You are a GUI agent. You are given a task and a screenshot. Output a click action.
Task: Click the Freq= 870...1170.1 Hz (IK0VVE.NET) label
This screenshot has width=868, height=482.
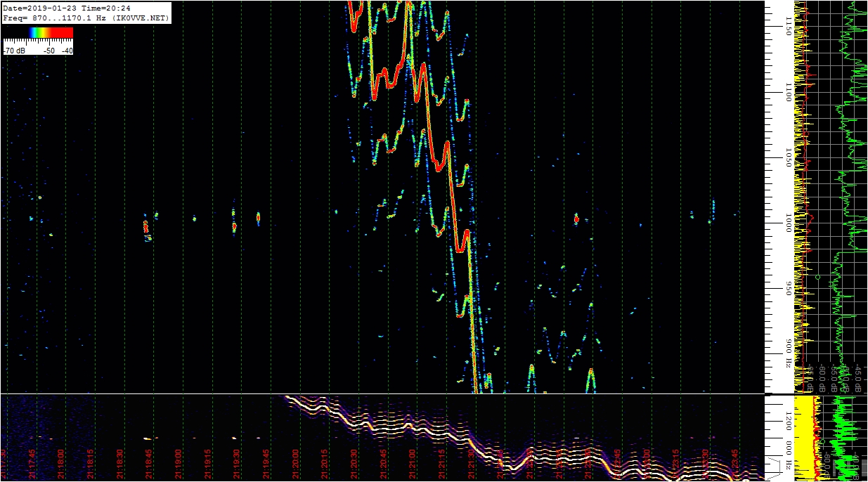(x=86, y=18)
